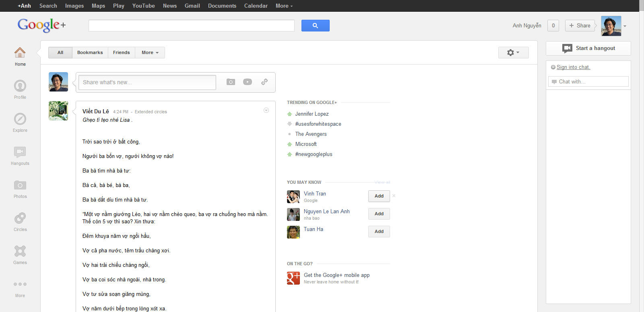Click the View all link
644x312 pixels.
[382, 182]
